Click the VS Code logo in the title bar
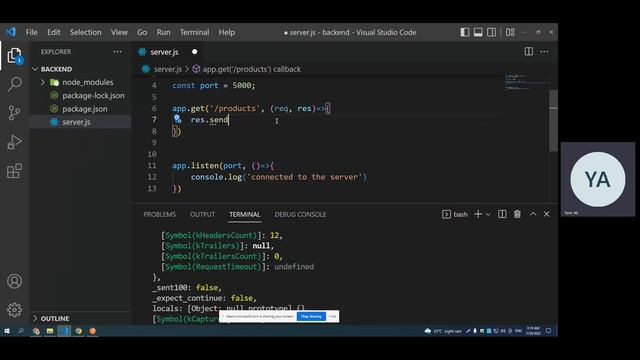The image size is (640, 360). [x=11, y=32]
